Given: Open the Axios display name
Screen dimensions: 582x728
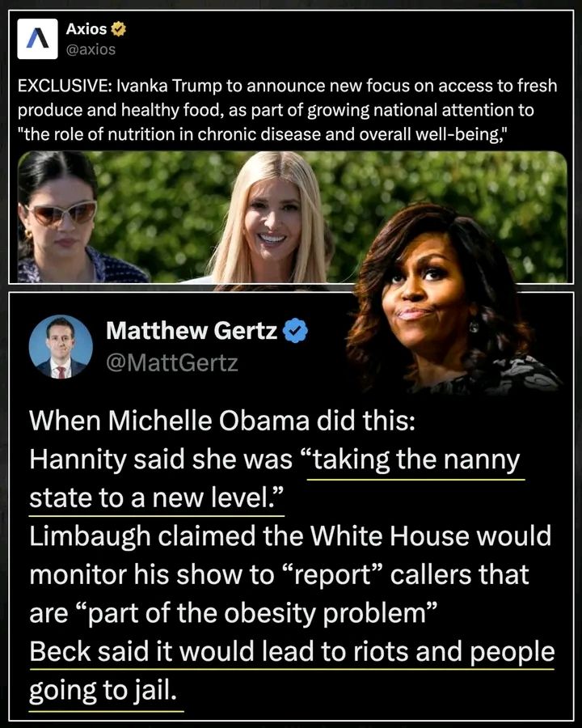Looking at the screenshot, I should point(86,29).
